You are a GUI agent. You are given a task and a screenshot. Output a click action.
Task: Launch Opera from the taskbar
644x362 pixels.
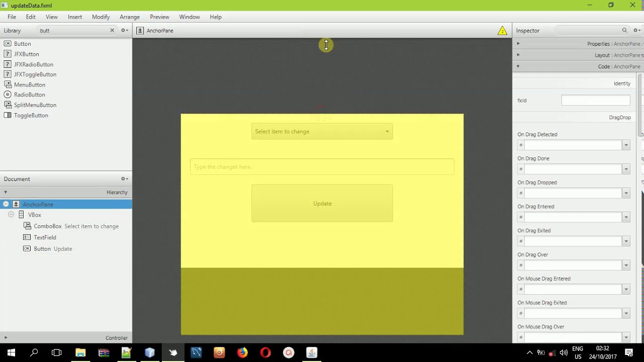coord(266,352)
